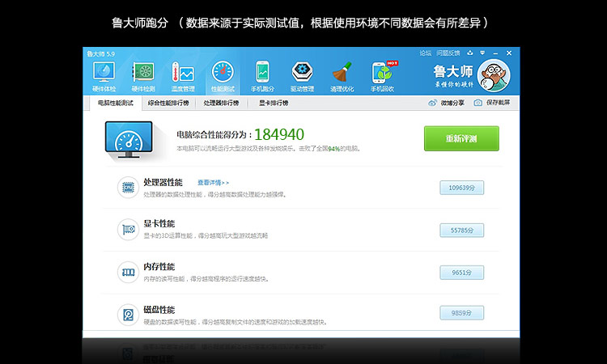Click the 微博分享 text label
Viewport: 607px width, 364px height.
pos(452,103)
